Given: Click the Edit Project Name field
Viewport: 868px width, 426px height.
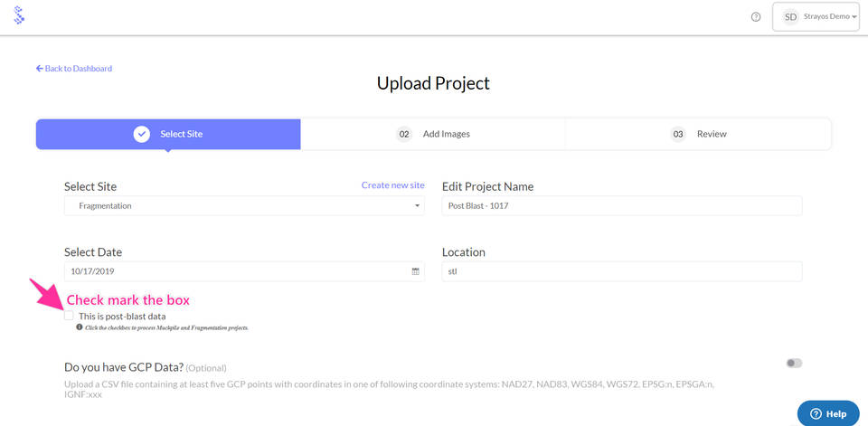Looking at the screenshot, I should pos(622,206).
